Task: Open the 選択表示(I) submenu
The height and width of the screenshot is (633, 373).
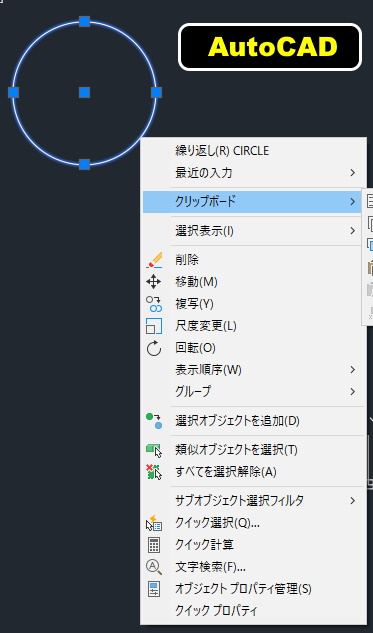Action: click(254, 231)
